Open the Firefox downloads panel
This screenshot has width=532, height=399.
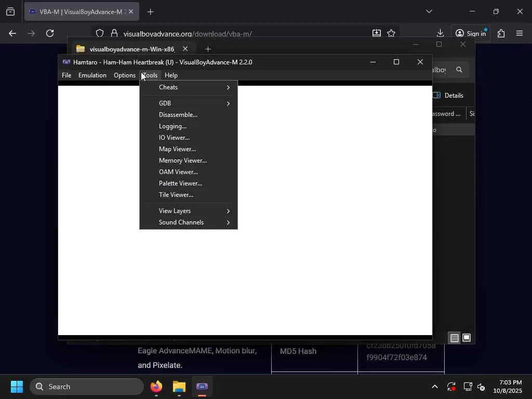pos(440,33)
